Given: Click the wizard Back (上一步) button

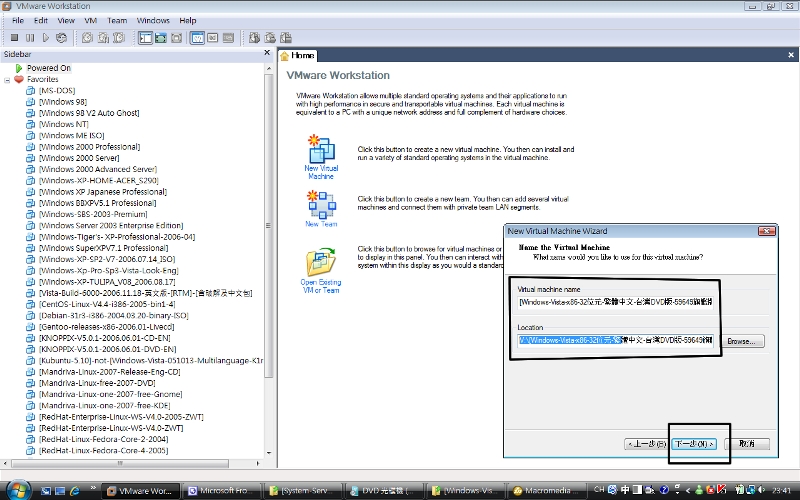Looking at the screenshot, I should (646, 444).
